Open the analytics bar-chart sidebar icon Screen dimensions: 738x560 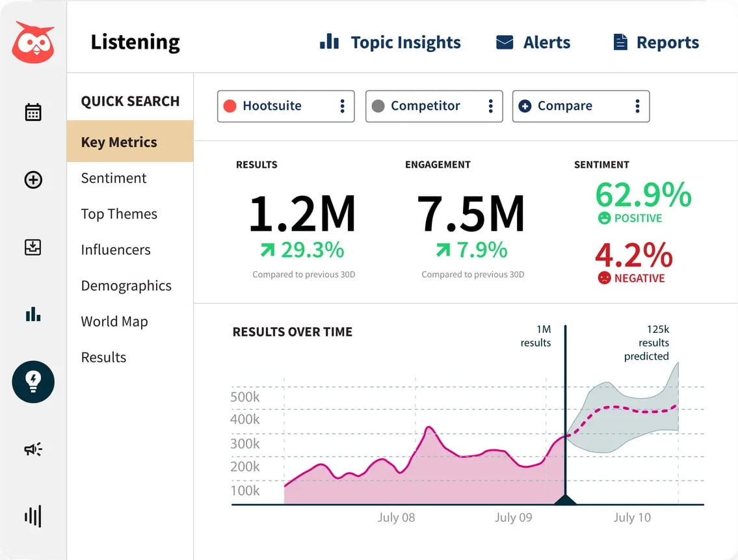[x=33, y=314]
